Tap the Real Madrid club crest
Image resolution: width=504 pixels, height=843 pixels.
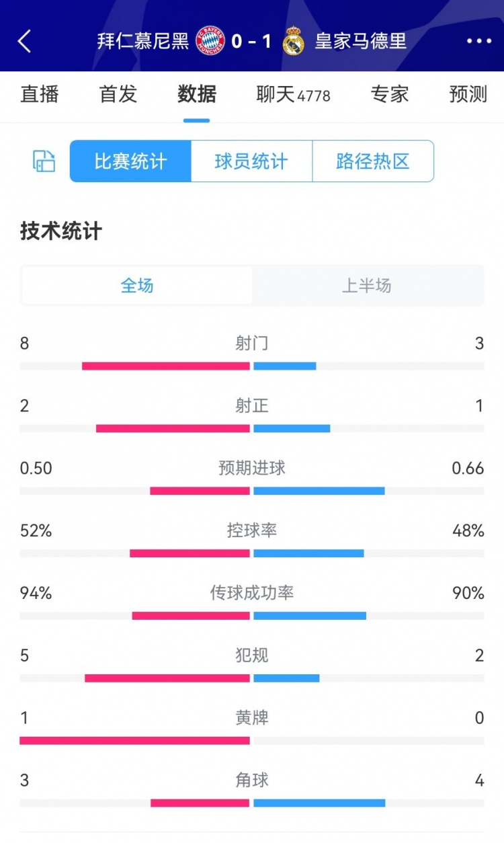click(294, 41)
